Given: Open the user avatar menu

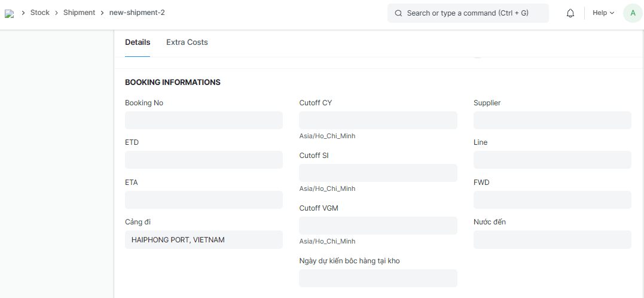Looking at the screenshot, I should tap(633, 13).
